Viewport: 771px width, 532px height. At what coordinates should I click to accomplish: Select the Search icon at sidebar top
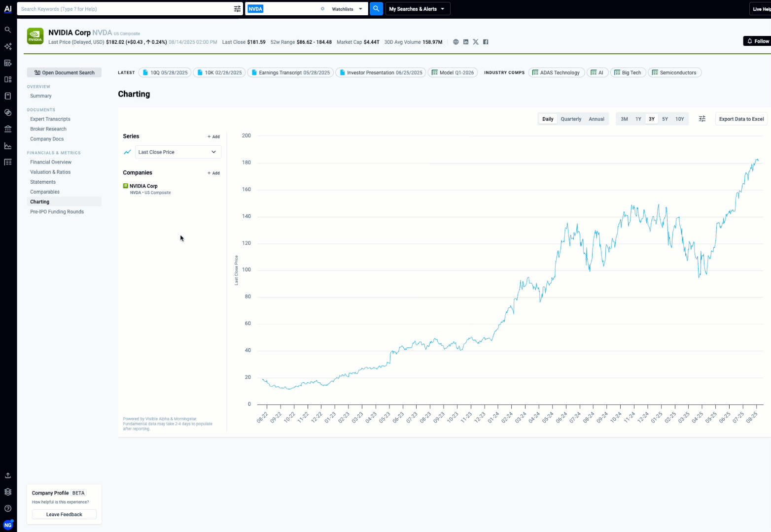[8, 30]
